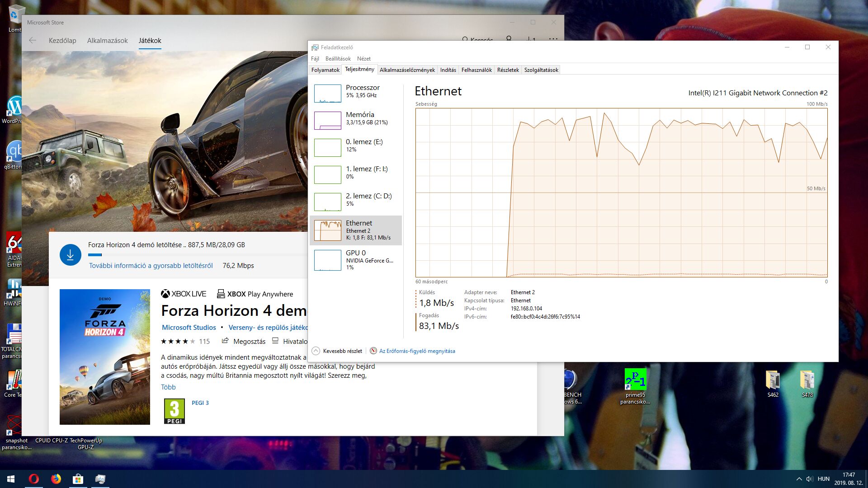Open the Felhasználók tab
The image size is (868, 488).
click(476, 70)
